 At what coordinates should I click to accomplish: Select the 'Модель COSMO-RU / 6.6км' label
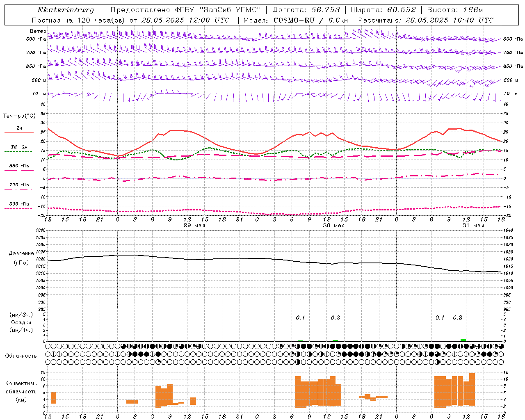296,20
